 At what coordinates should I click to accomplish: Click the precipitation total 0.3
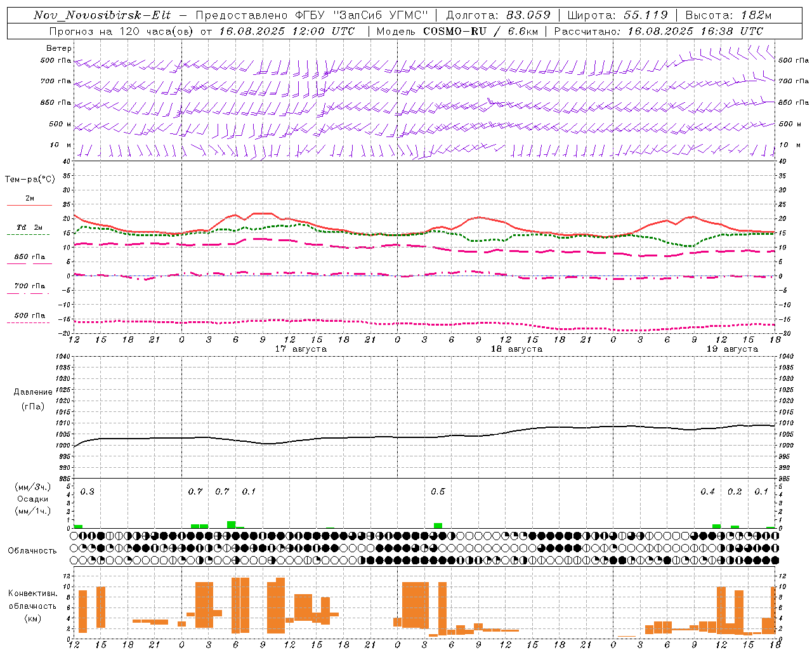click(x=88, y=492)
